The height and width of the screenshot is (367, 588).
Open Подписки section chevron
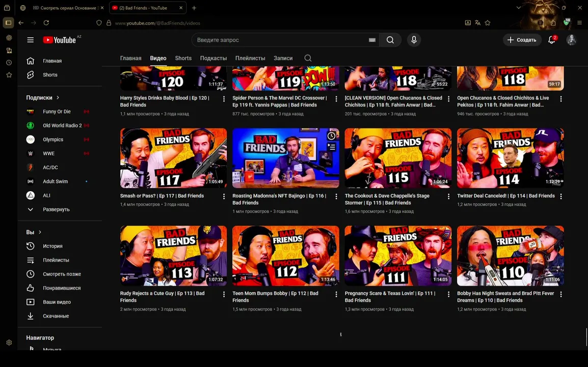pos(58,97)
